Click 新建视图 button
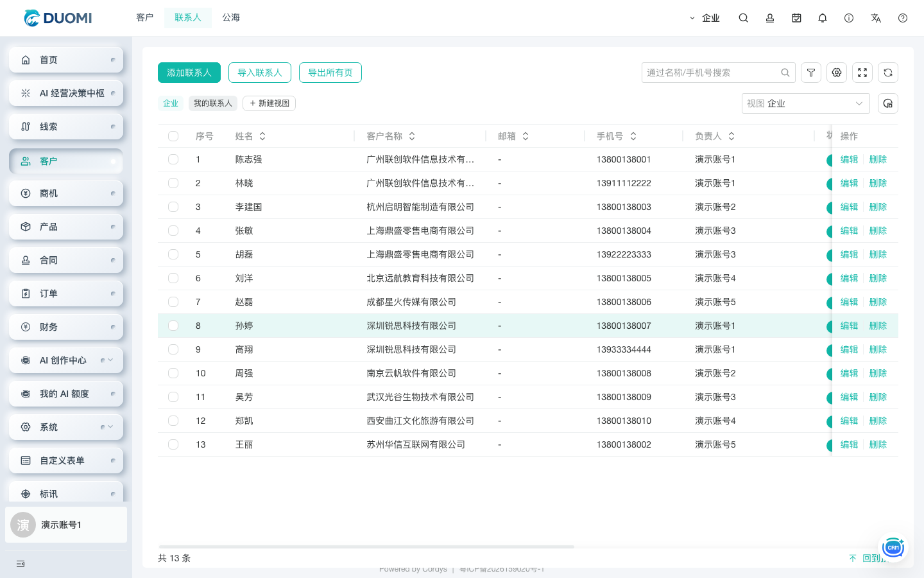This screenshot has width=924, height=578. (269, 103)
